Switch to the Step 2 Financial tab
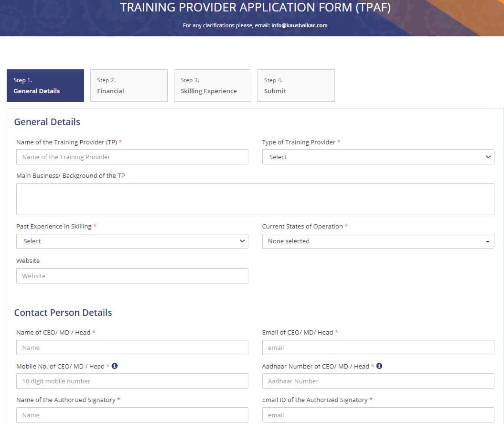This screenshot has width=504, height=424. click(129, 86)
